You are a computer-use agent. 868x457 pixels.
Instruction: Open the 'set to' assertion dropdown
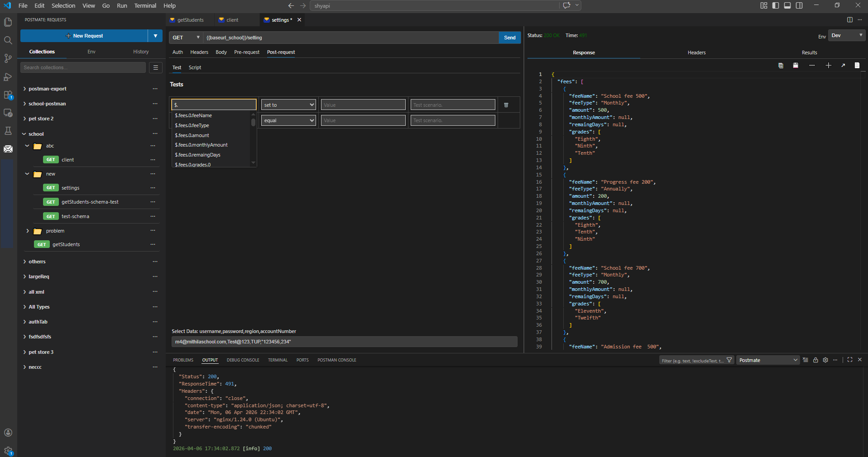click(x=288, y=105)
